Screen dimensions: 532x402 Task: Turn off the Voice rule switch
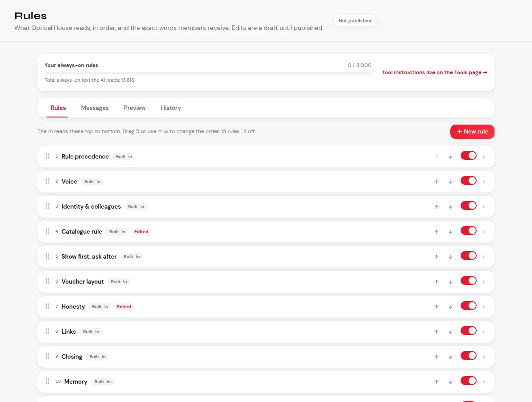pos(469,180)
